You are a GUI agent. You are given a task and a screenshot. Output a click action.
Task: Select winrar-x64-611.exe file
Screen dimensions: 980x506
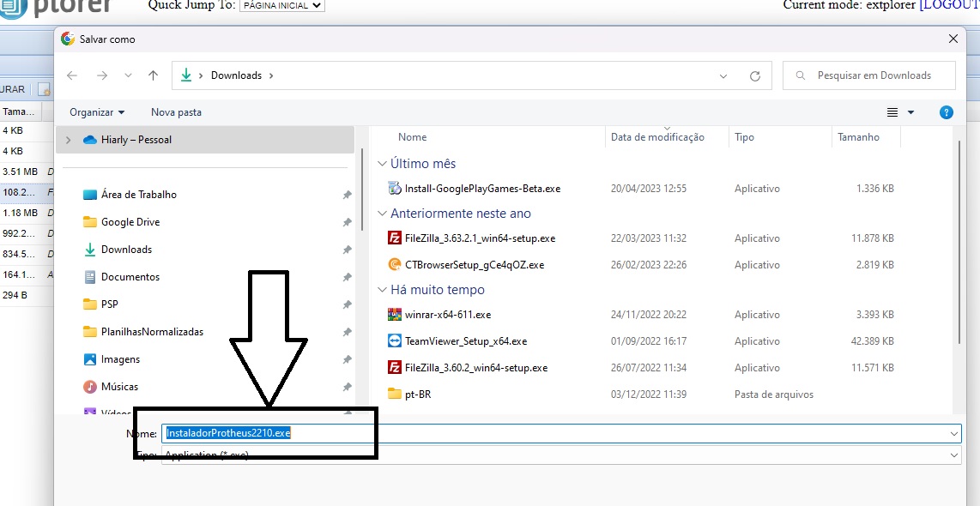click(x=447, y=315)
